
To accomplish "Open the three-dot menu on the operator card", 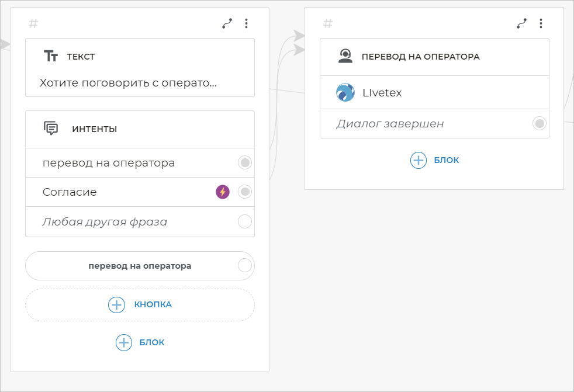I will click(541, 23).
